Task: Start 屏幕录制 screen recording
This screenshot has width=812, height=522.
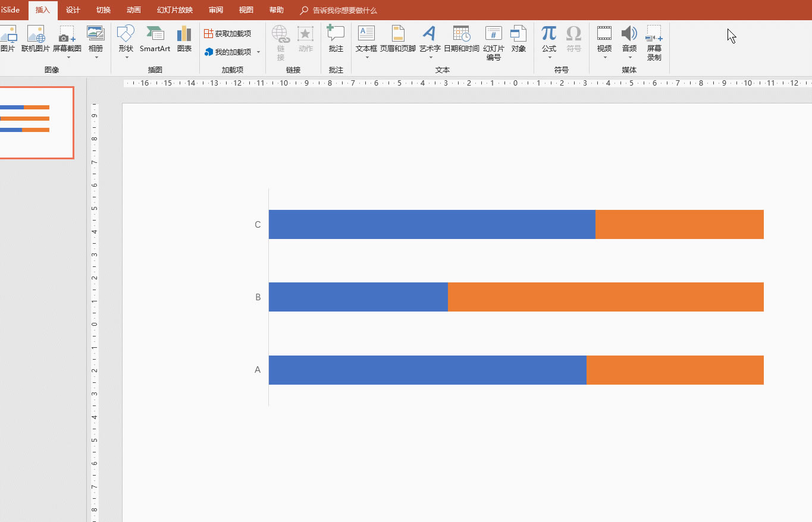Action: tap(654, 43)
